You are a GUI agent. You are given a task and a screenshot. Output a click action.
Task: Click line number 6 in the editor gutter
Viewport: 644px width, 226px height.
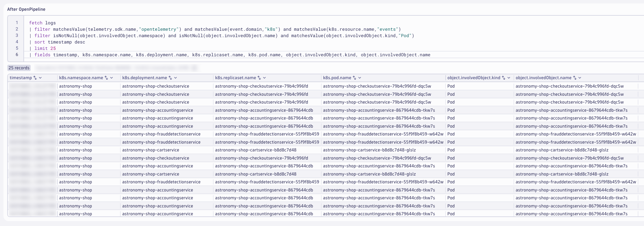[x=17, y=55]
